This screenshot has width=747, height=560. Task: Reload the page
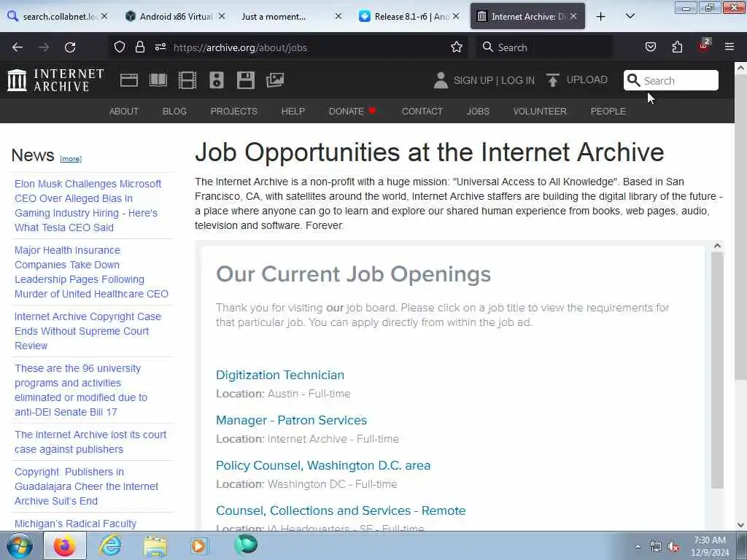tap(70, 47)
